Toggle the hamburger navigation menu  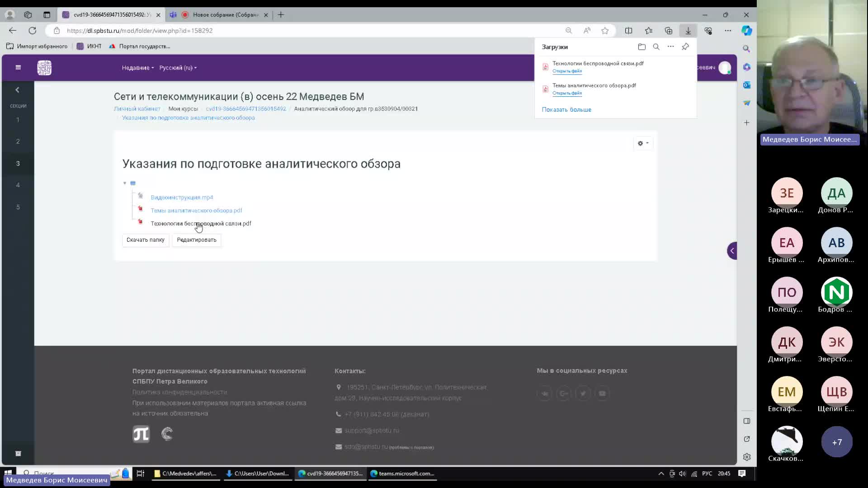[18, 67]
